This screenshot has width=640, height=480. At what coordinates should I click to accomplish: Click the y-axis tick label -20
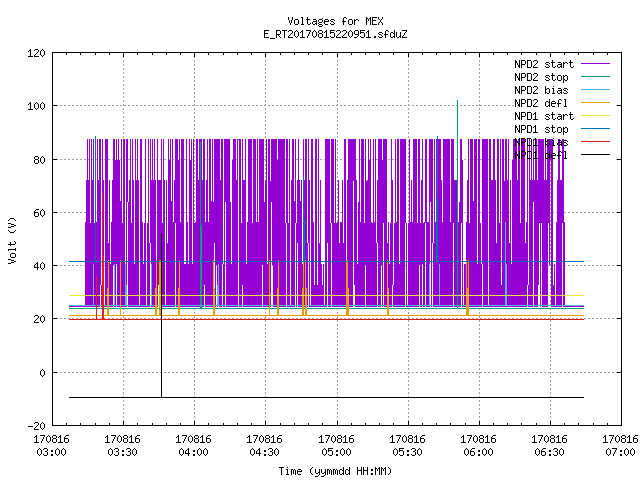pos(36,426)
